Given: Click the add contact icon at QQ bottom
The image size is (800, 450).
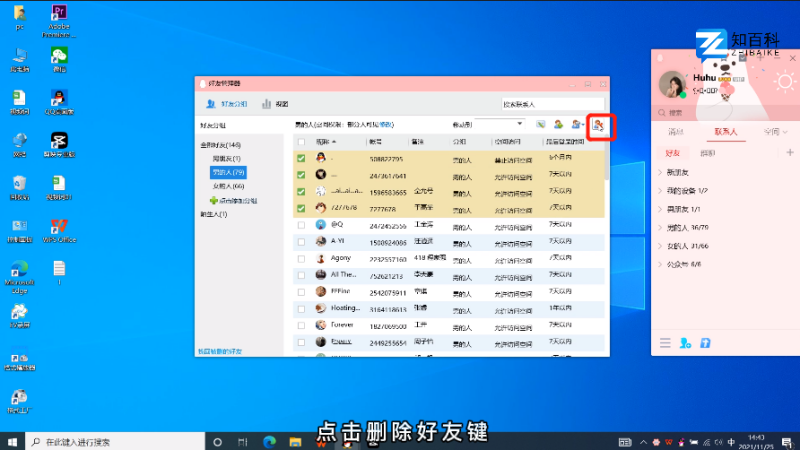Looking at the screenshot, I should click(x=685, y=343).
